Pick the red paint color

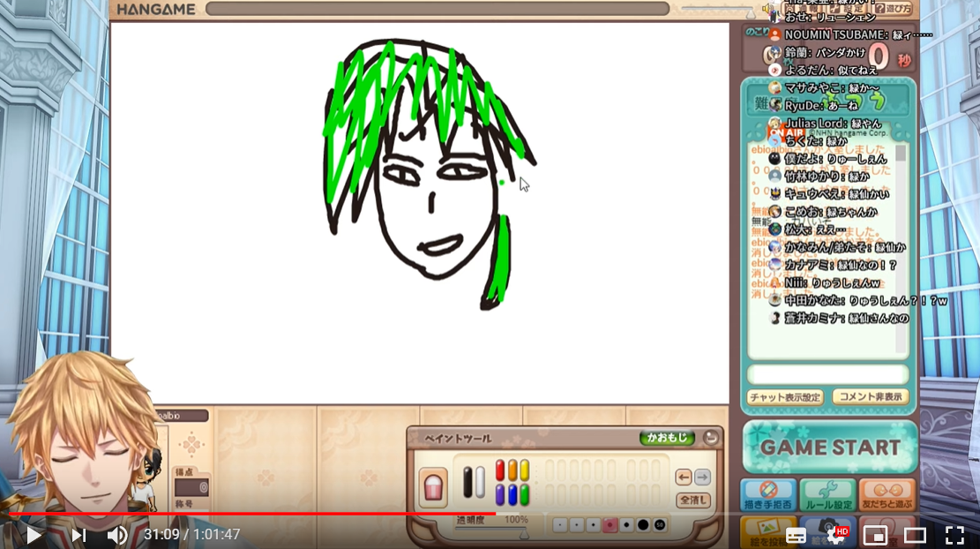click(500, 470)
